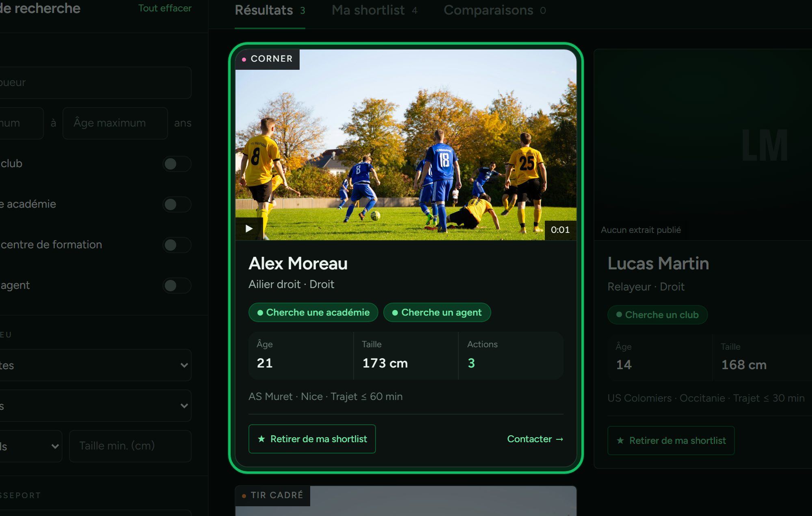Open the small dropdown beside Taille min.
This screenshot has width=812, height=516.
tap(30, 446)
